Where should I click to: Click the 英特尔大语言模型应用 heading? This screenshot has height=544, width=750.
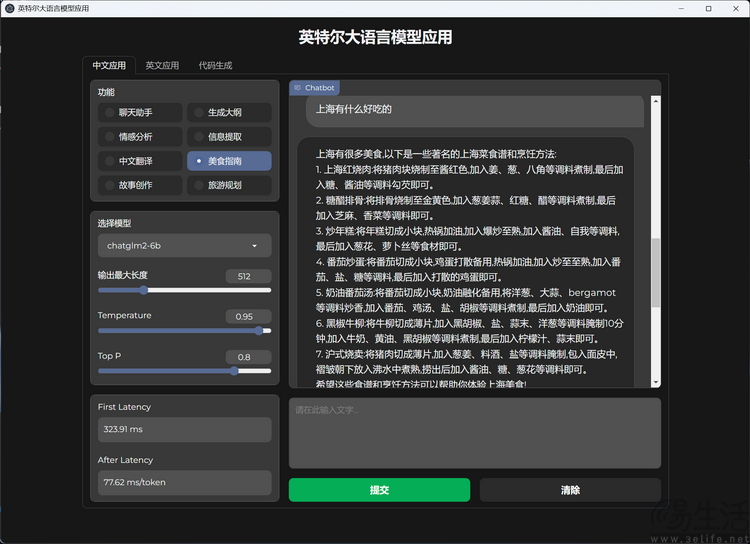pos(375,37)
